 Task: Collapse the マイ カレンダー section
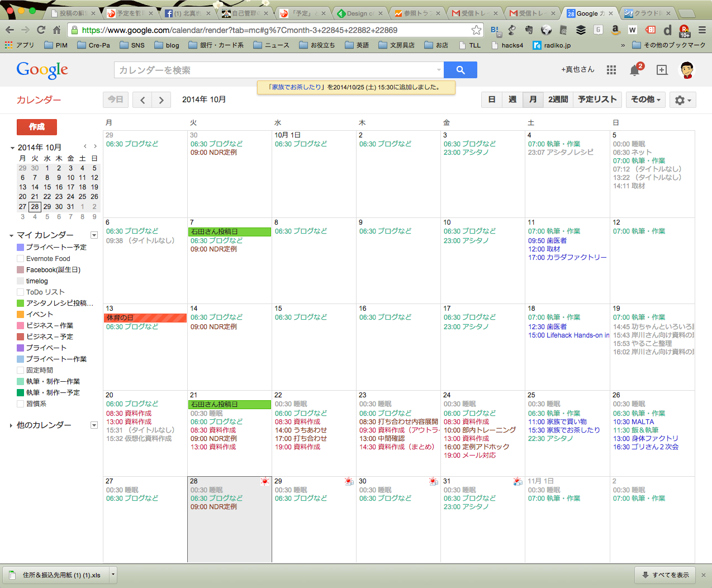tap(12, 235)
